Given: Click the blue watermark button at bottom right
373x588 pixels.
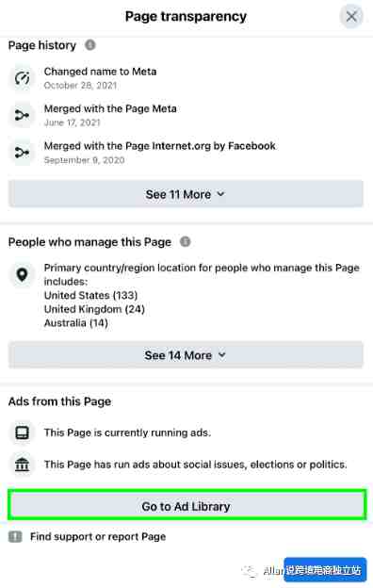Looking at the screenshot, I should coord(325,570).
